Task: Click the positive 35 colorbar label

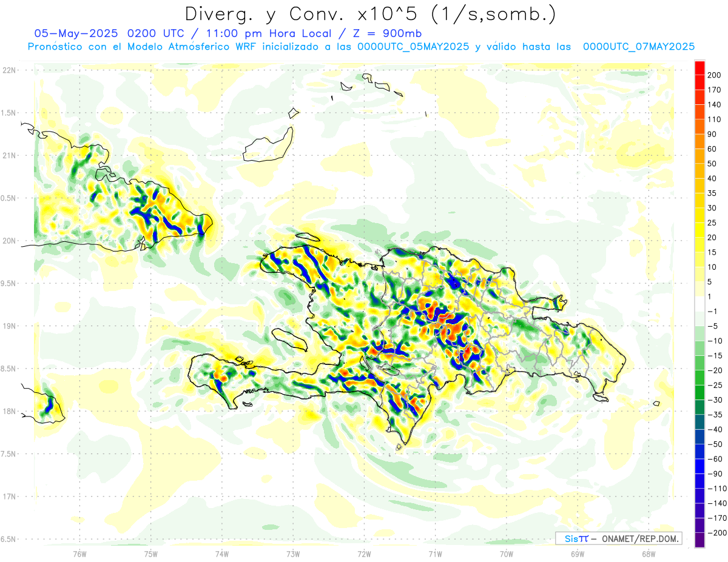Action: click(712, 193)
